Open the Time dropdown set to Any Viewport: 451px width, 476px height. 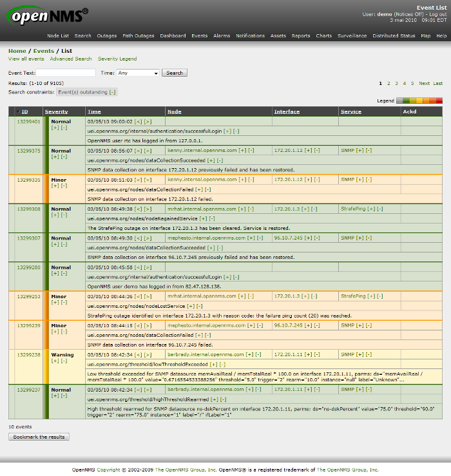138,73
